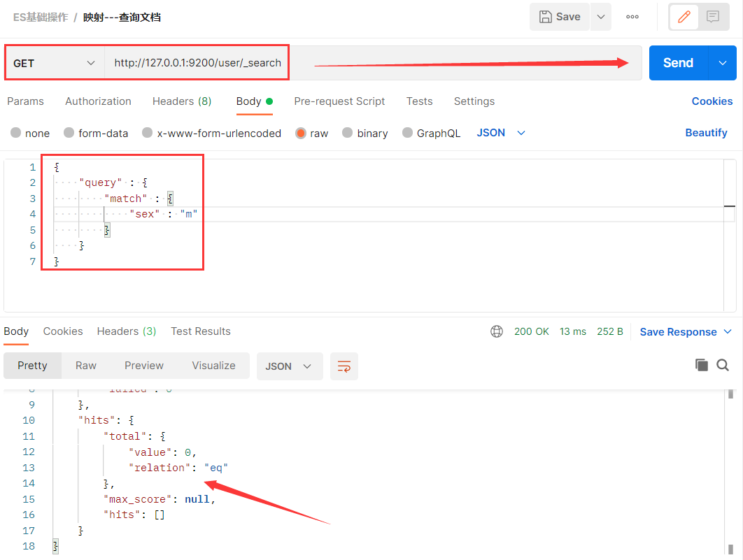Select the binary radio button
This screenshot has width=743, height=560.
pos(347,133)
